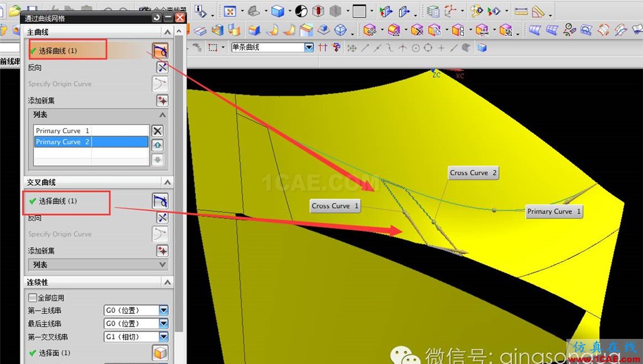
Task: Click the WCS orientation axes icon
Action: click(x=450, y=11)
